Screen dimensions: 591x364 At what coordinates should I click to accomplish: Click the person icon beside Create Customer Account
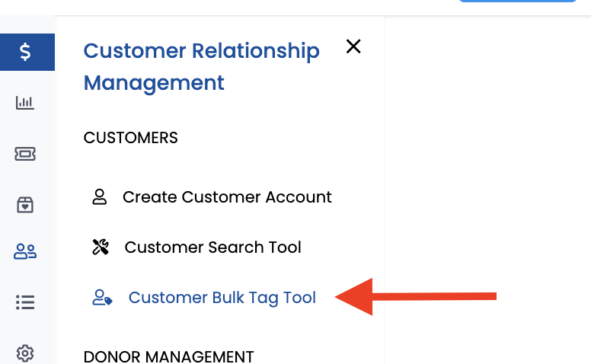coord(100,197)
